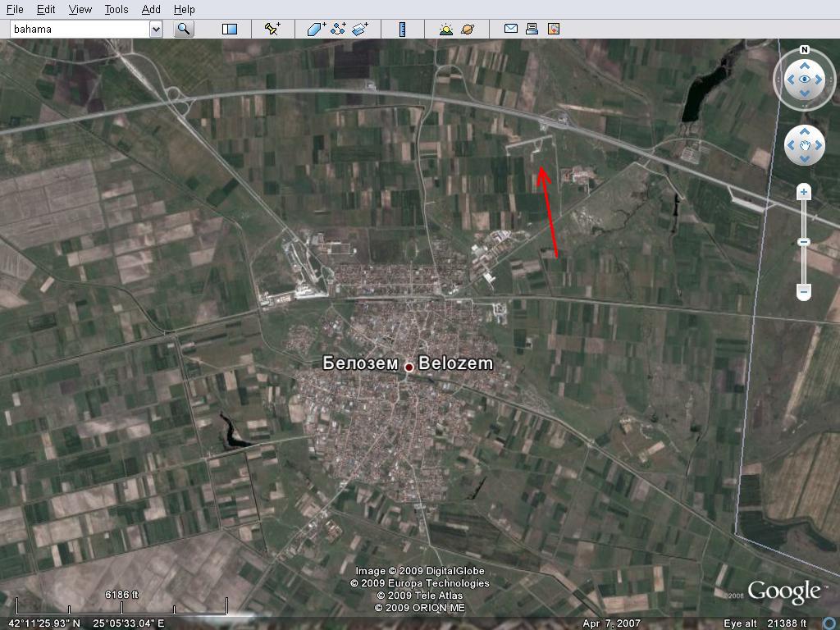Image resolution: width=840 pixels, height=630 pixels.
Task: Click the 'Image © 2009 DigitalGlobe' credit
Action: coord(420,571)
